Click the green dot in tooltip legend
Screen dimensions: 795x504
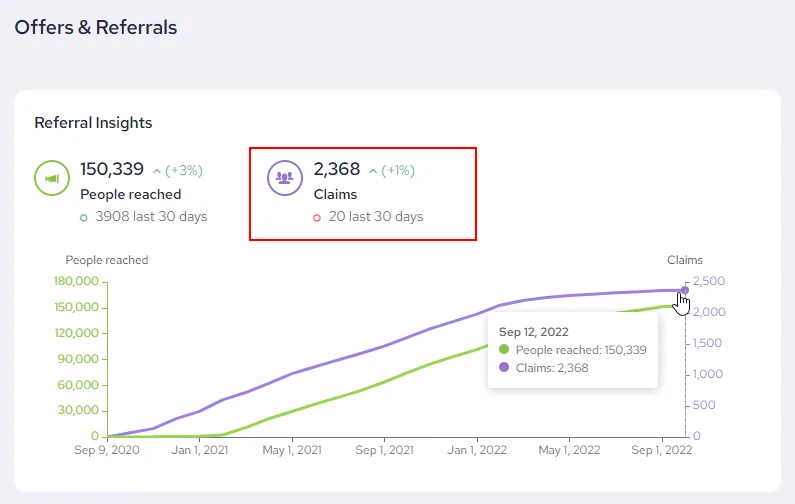504,349
